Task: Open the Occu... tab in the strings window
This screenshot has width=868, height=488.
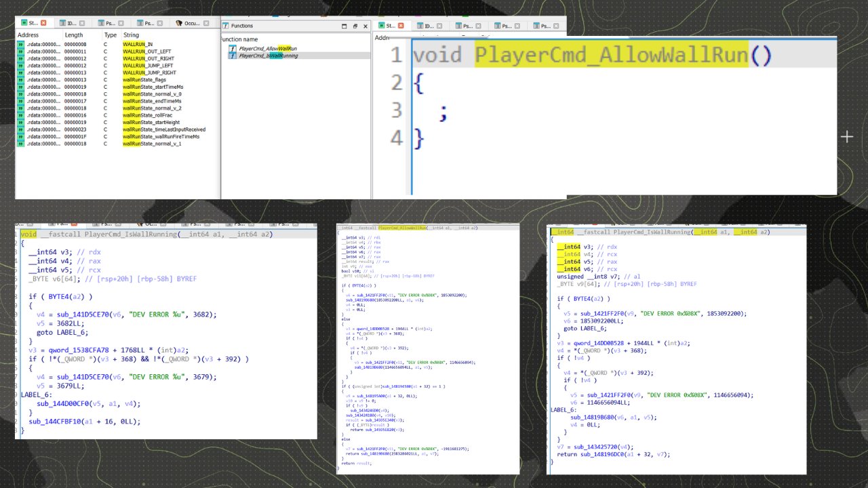Action: 192,23
